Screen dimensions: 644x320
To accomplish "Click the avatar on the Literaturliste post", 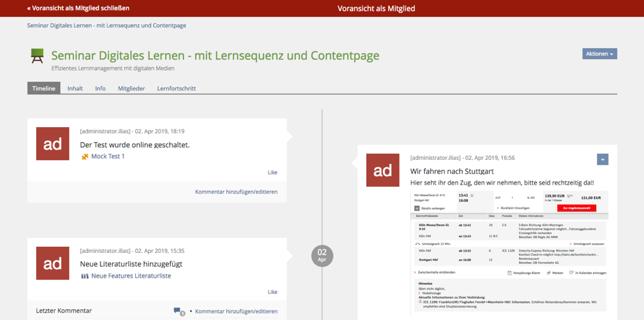I will (53, 263).
